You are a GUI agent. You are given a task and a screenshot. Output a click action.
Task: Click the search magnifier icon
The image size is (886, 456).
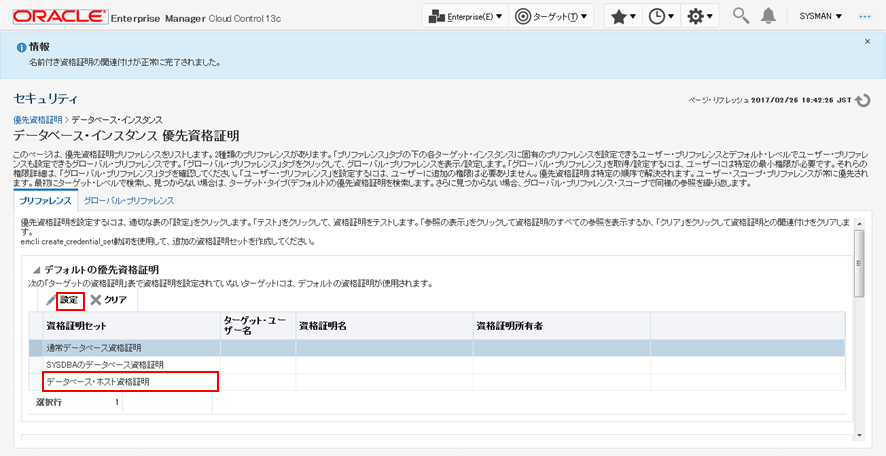tap(741, 16)
